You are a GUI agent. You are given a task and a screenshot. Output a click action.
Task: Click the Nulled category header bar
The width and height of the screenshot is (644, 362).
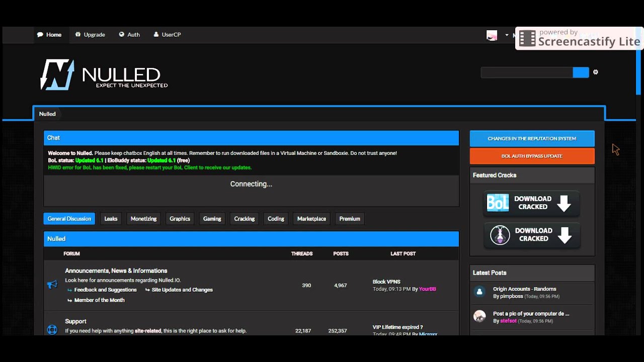pos(251,239)
